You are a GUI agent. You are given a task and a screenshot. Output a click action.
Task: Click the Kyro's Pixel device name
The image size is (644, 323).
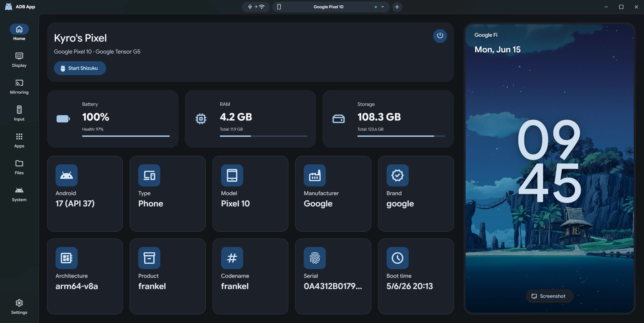pos(80,38)
